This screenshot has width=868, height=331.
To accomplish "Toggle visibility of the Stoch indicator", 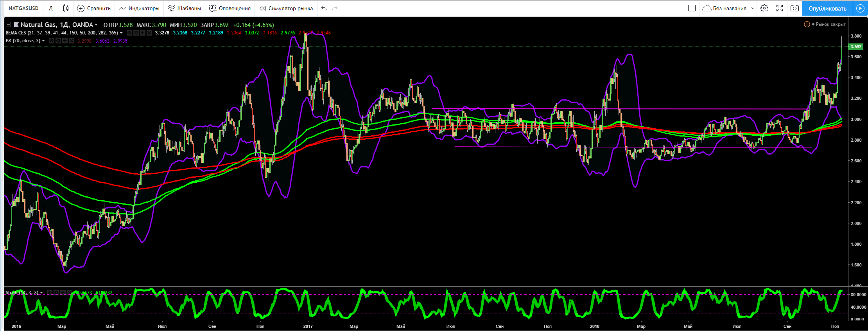I will 50,293.
